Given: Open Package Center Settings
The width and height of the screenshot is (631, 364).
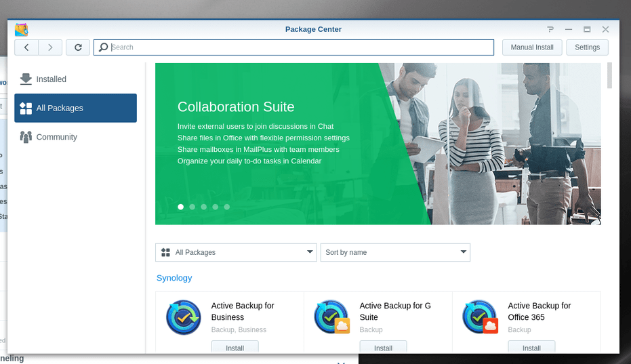Looking at the screenshot, I should (x=587, y=47).
